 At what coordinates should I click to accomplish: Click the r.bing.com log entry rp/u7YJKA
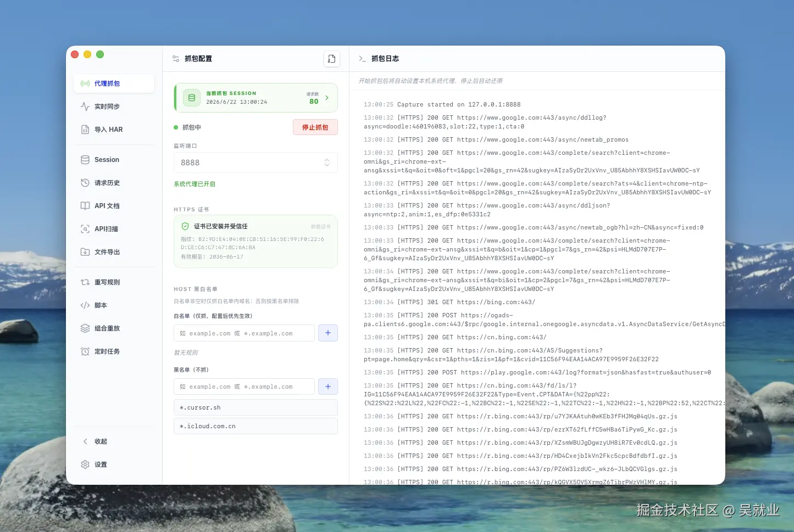(x=520, y=416)
